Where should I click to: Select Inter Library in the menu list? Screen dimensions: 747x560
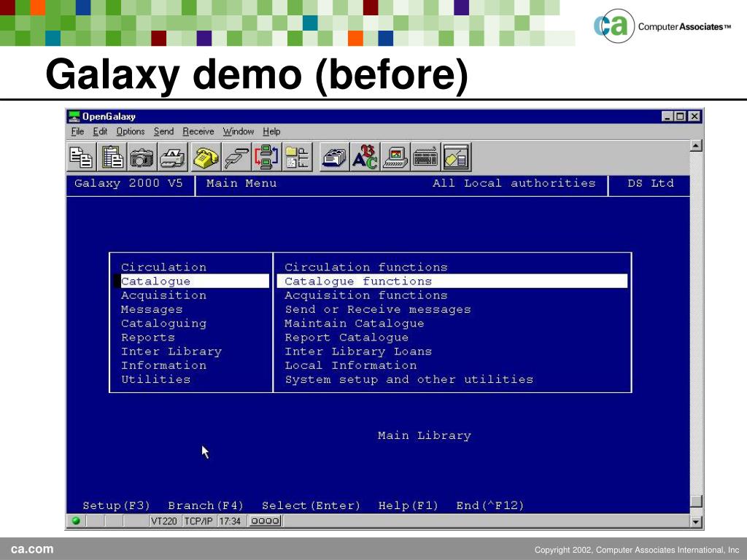point(171,352)
